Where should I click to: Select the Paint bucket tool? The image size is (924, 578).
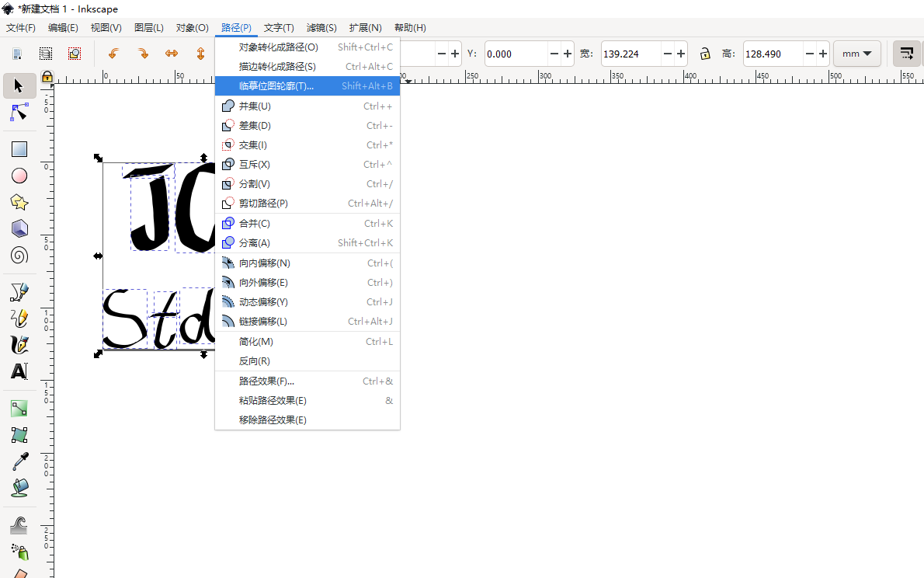click(x=19, y=489)
